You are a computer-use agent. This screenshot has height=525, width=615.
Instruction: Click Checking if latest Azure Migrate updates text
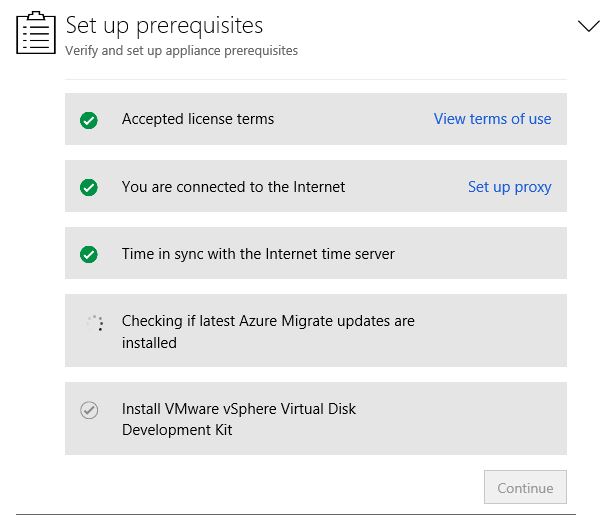(x=268, y=332)
